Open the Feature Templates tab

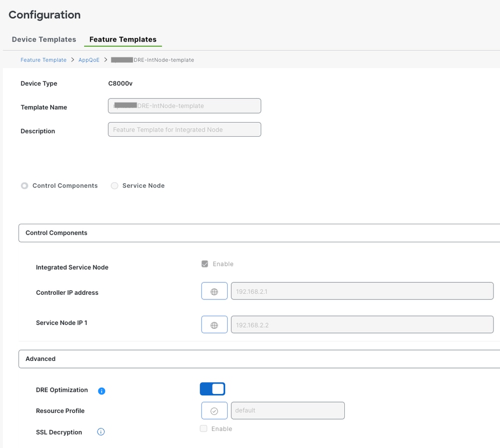[123, 40]
